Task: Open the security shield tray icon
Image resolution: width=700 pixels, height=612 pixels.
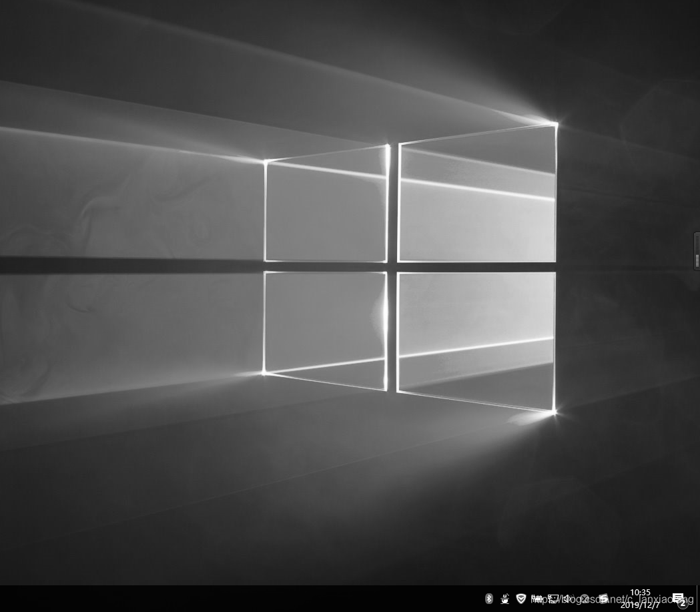Action: pos(521,599)
